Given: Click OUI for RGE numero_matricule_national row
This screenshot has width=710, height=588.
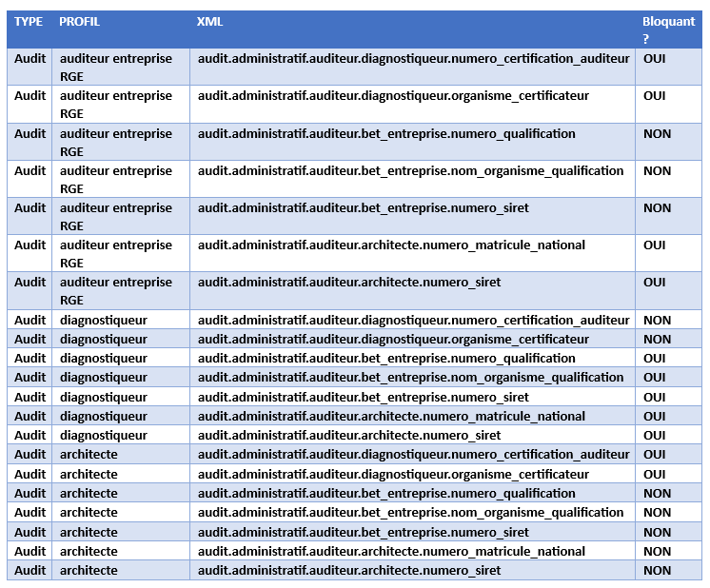Looking at the screenshot, I should coord(654,245).
